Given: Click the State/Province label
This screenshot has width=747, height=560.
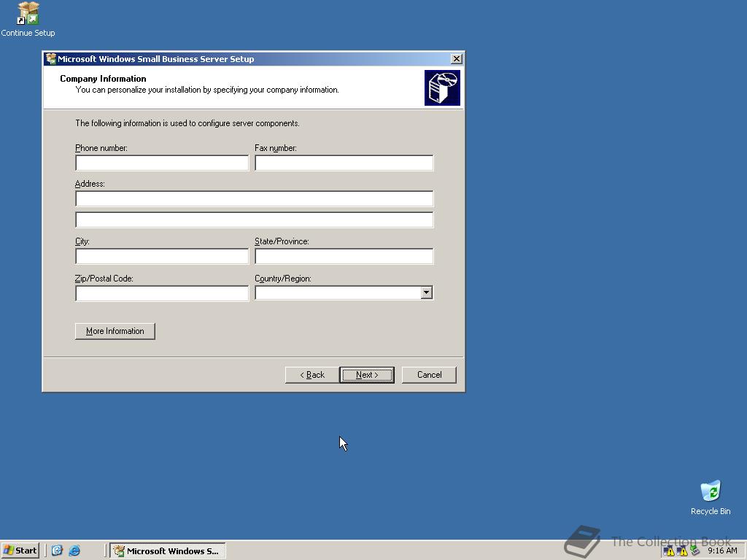Looking at the screenshot, I should (282, 241).
